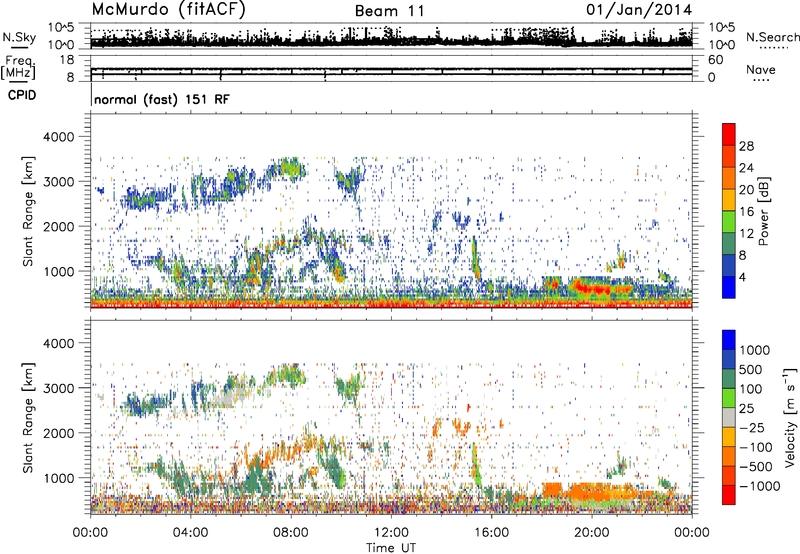Select the text normal (fast) 151 RF
800x554 pixels.
pos(162,99)
